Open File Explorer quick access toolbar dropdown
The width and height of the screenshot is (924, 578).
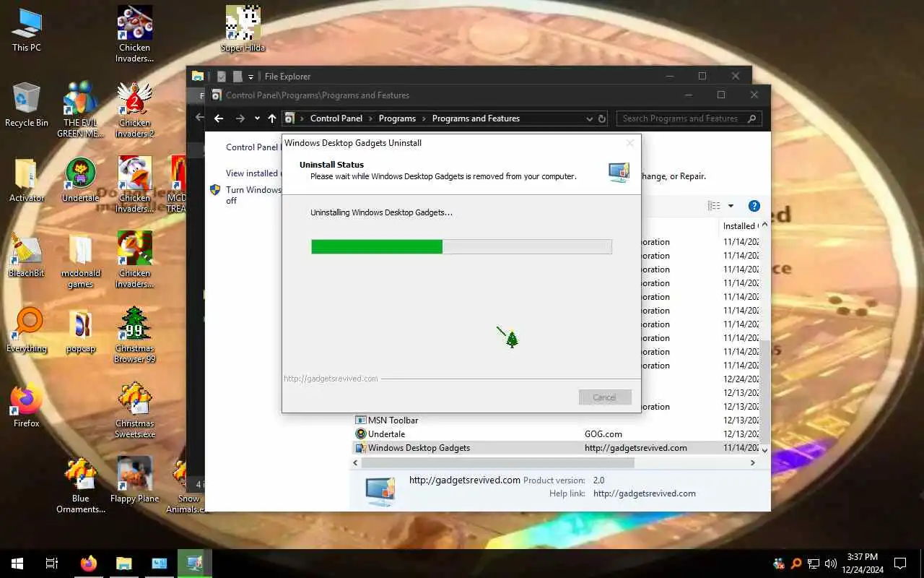(251, 77)
